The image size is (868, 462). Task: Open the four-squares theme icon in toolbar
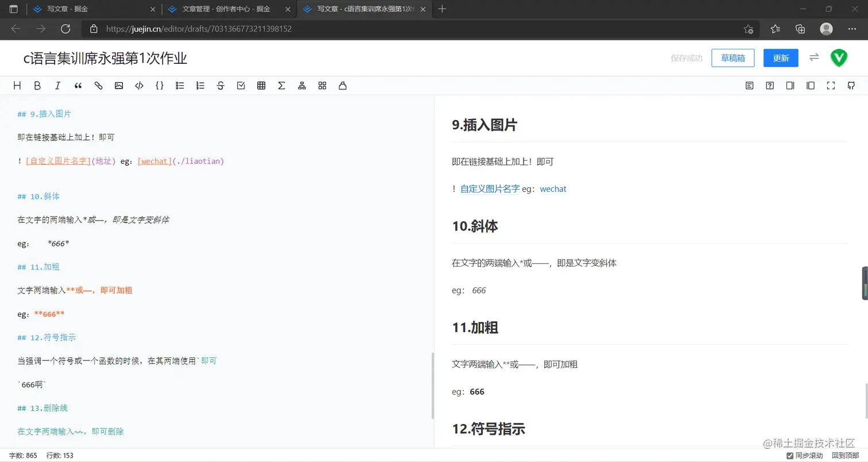coord(322,86)
